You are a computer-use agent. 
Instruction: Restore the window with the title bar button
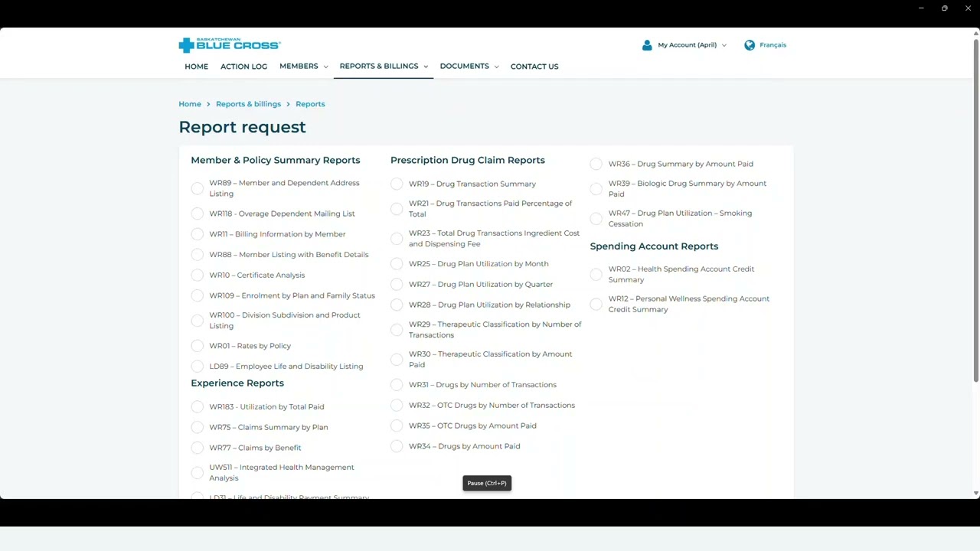[x=945, y=8]
